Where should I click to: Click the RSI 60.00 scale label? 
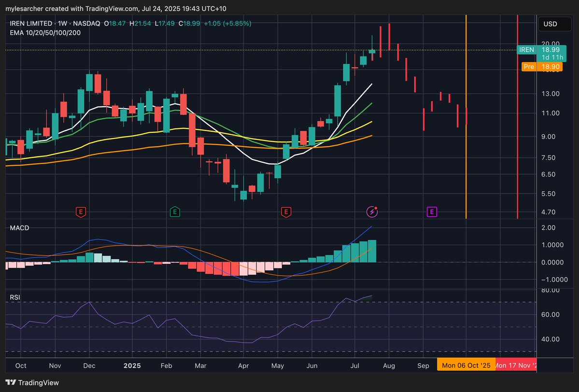point(551,315)
